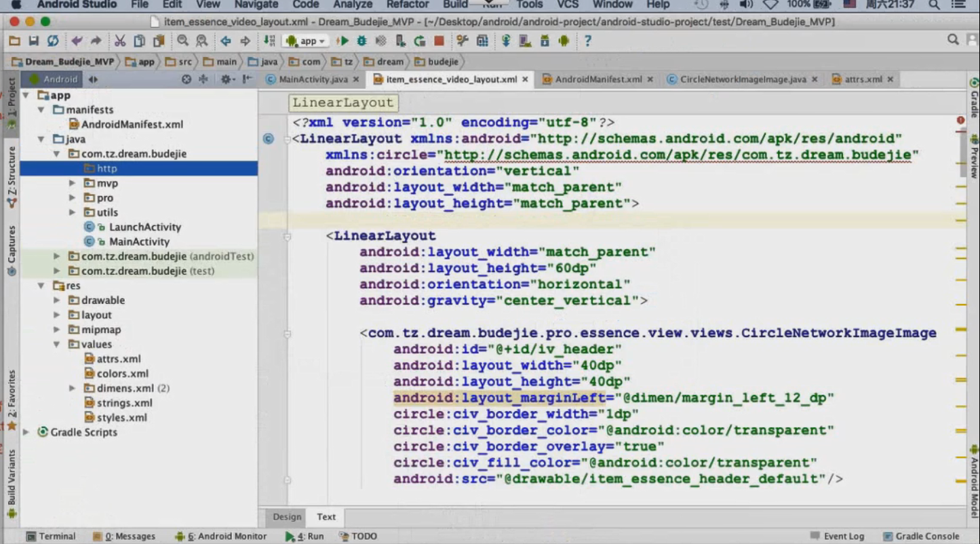The image size is (980, 544).
Task: Open the Event Log
Action: 837,536
